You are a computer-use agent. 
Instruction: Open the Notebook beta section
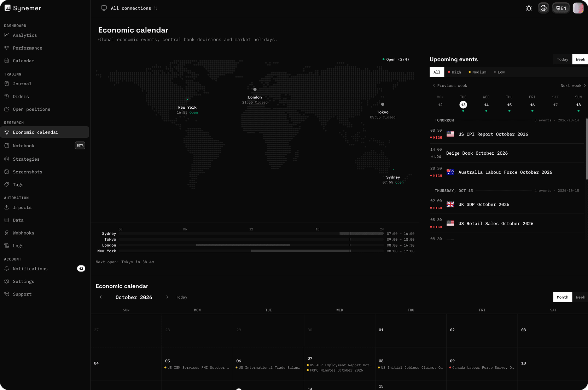45,146
